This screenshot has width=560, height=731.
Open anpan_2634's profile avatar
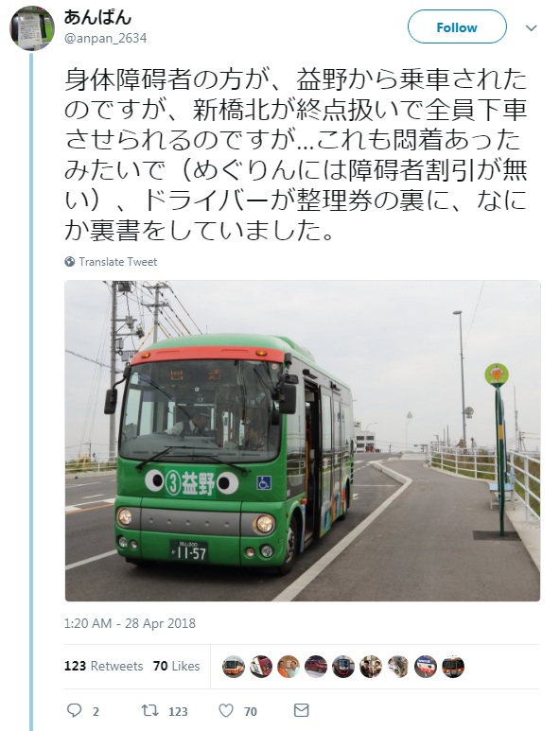click(32, 28)
